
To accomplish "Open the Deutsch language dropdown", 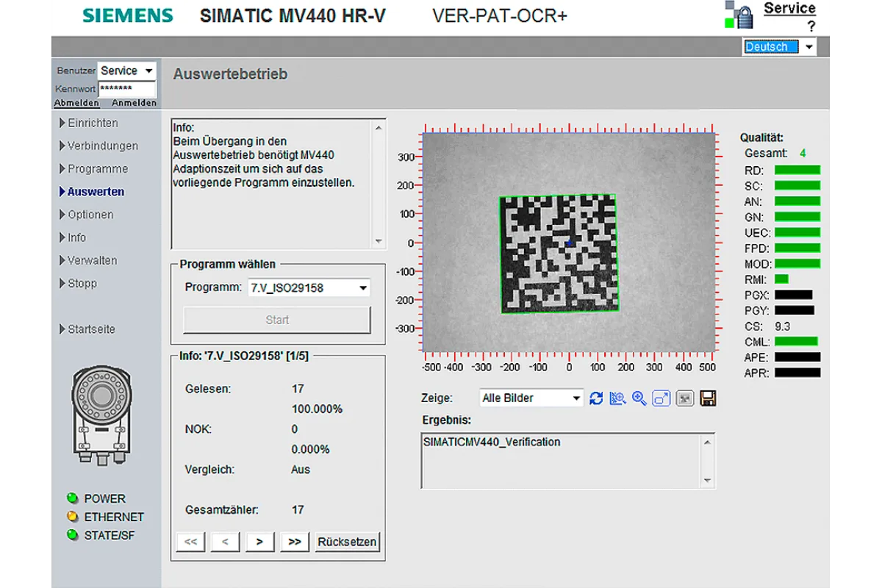I will coord(779,47).
